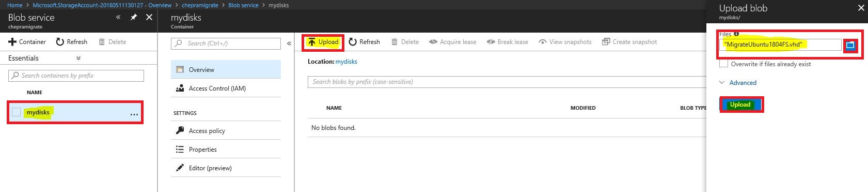The width and height of the screenshot is (868, 192).
Task: Click Create snapshot
Action: [629, 42]
